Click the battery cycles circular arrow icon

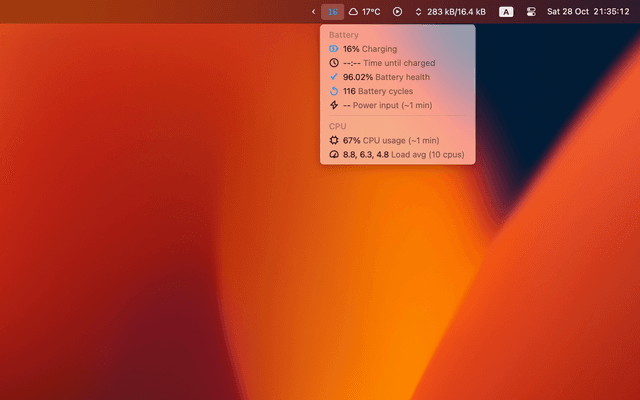(334, 91)
